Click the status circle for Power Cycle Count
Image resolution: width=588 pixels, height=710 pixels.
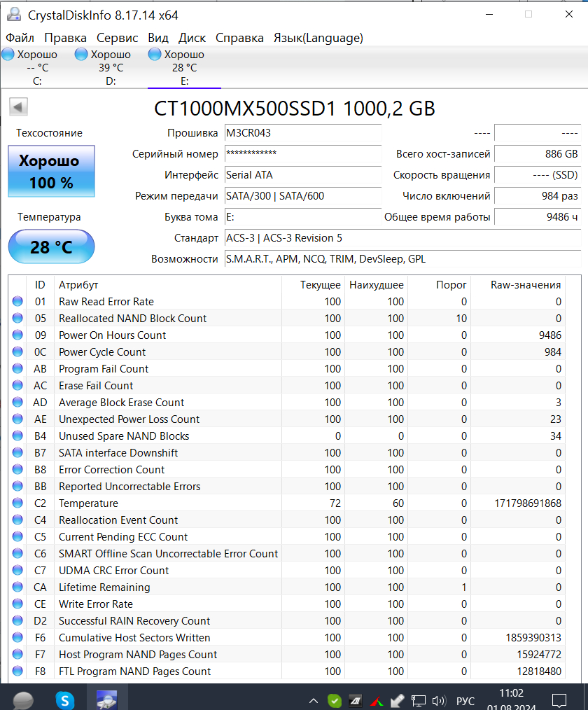[17, 351]
